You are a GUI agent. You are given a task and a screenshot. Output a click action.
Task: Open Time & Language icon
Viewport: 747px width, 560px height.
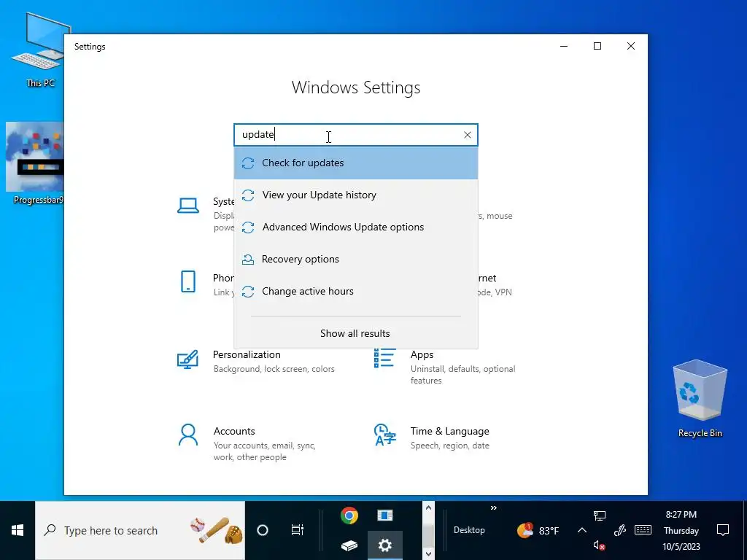tap(385, 435)
